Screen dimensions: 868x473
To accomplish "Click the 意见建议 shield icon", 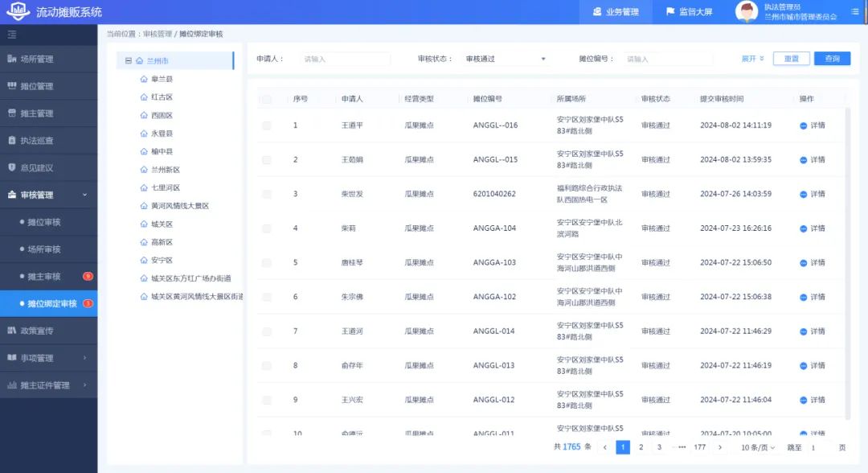I will (x=12, y=167).
